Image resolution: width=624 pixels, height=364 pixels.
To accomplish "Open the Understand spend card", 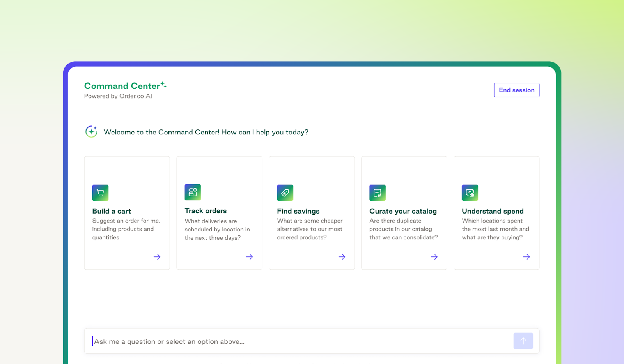I will (496, 212).
